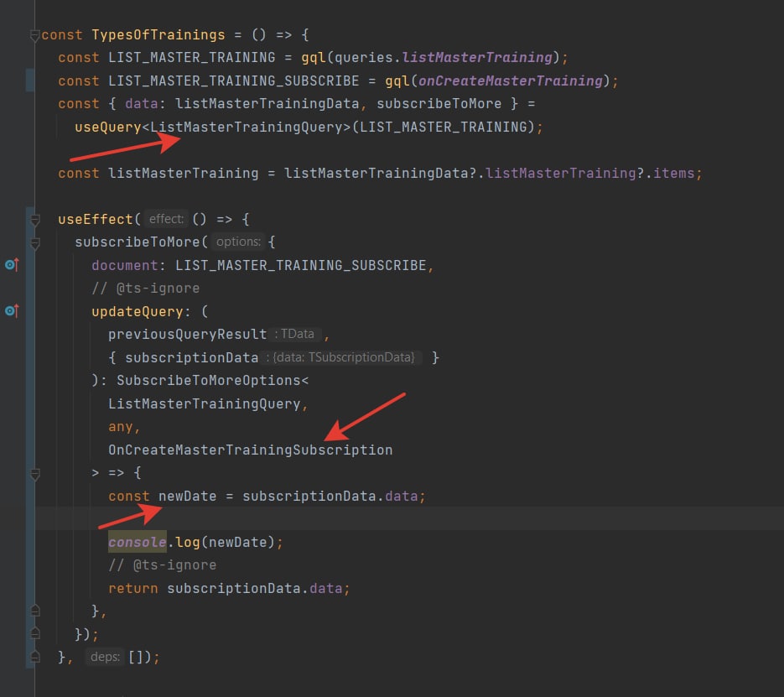Viewport: 784px width, 697px height.
Task: Click the gutter override icon beside updateQuery line
Action: coord(12,311)
